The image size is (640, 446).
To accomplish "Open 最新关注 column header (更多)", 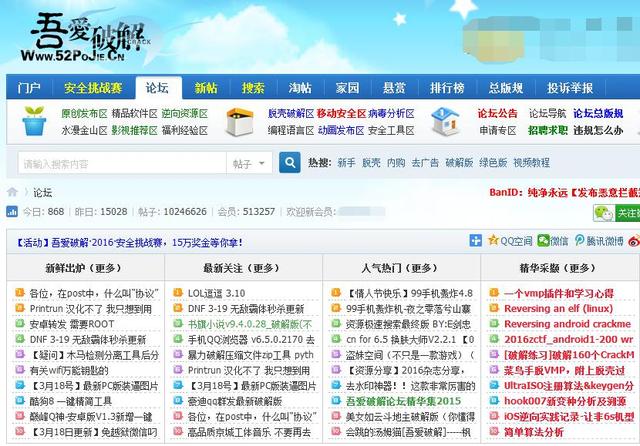I will coord(242,268).
